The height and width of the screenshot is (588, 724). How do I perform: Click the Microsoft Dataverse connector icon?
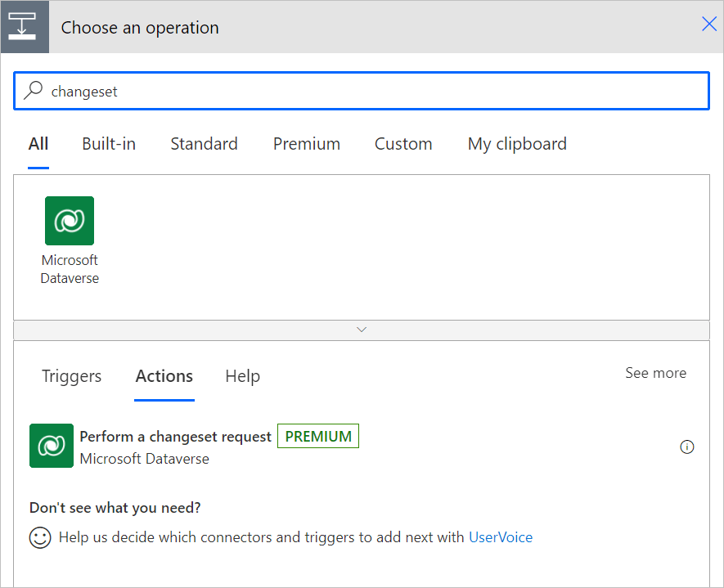70,221
